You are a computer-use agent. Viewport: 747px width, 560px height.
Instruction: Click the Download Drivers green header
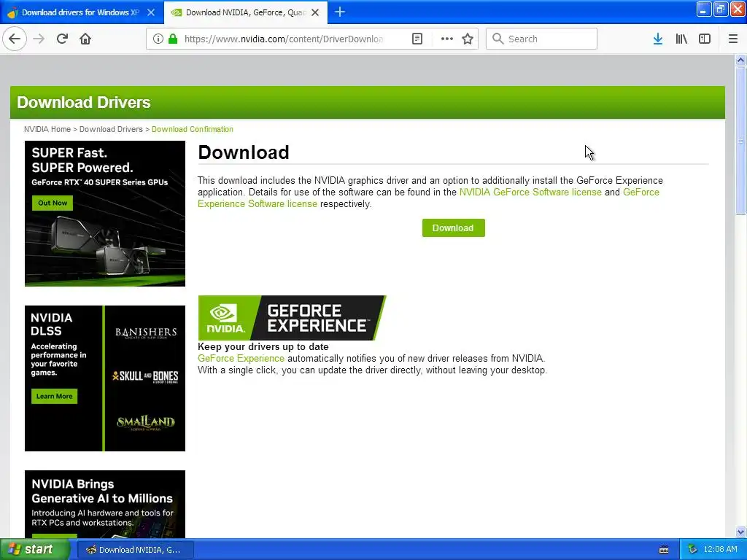pyautogui.click(x=368, y=102)
